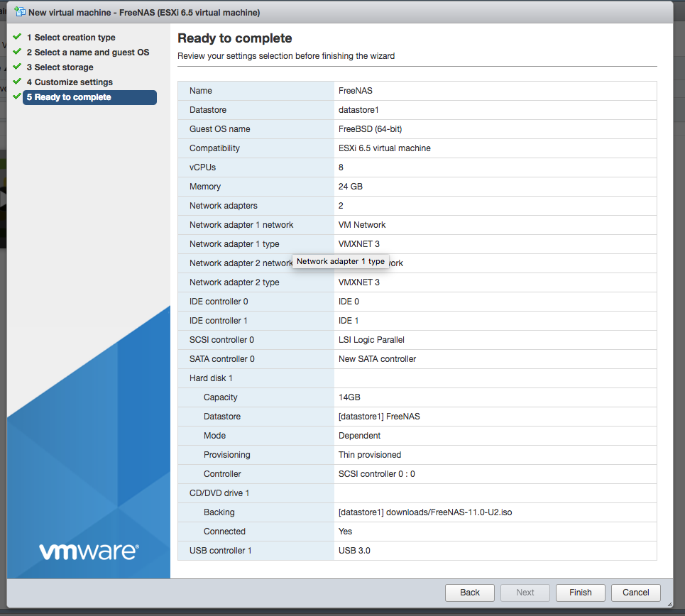The width and height of the screenshot is (685, 616).
Task: Click the Guest OS value FreeBSD (64-bit)
Action: point(370,129)
